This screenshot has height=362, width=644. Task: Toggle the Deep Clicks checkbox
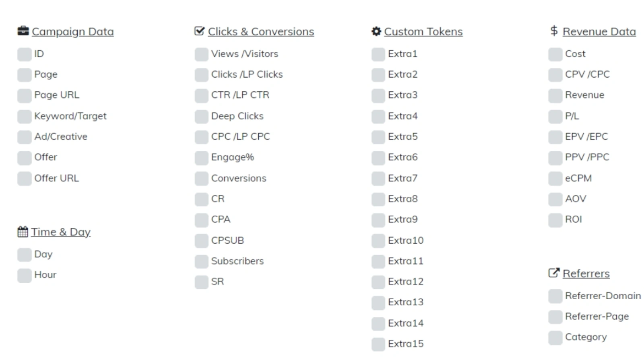[202, 117]
